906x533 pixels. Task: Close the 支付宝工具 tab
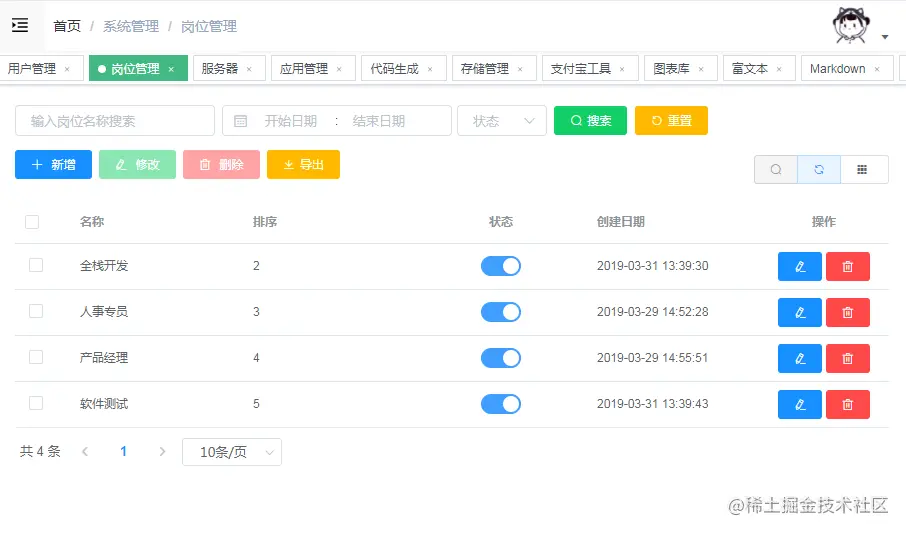tap(622, 69)
